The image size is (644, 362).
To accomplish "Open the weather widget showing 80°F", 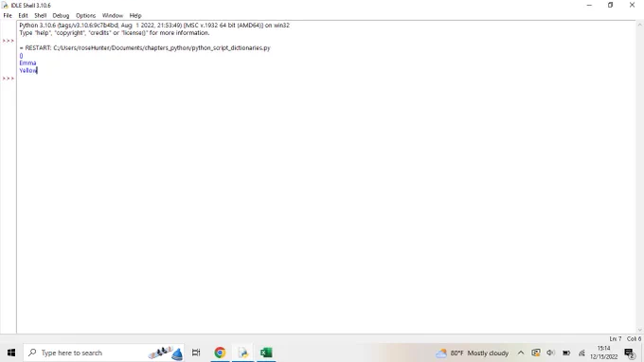I will (472, 353).
